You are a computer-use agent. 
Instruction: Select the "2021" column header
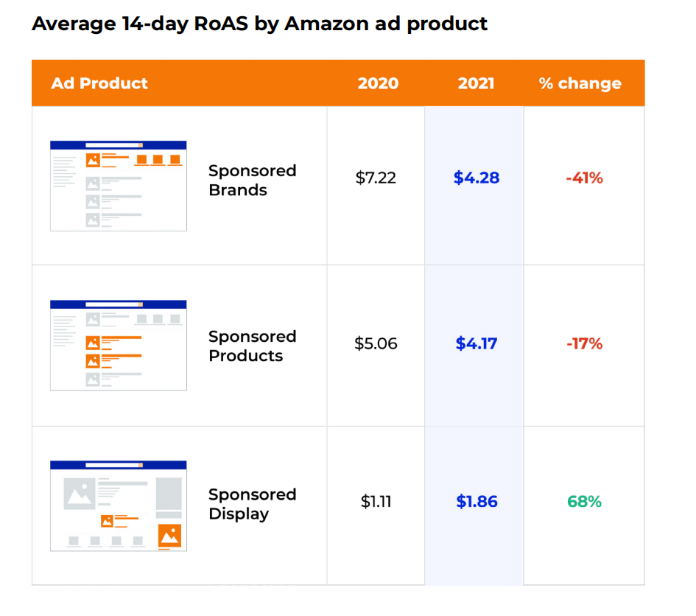coord(476,83)
